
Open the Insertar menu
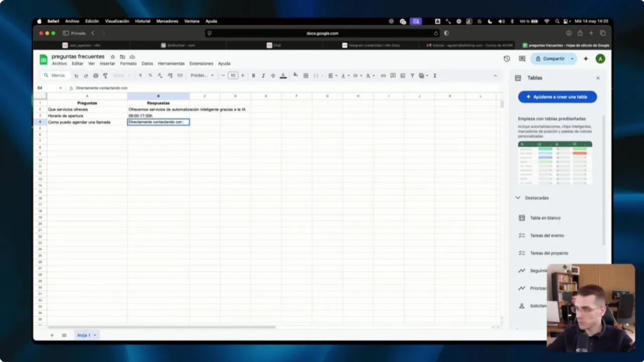(x=107, y=63)
